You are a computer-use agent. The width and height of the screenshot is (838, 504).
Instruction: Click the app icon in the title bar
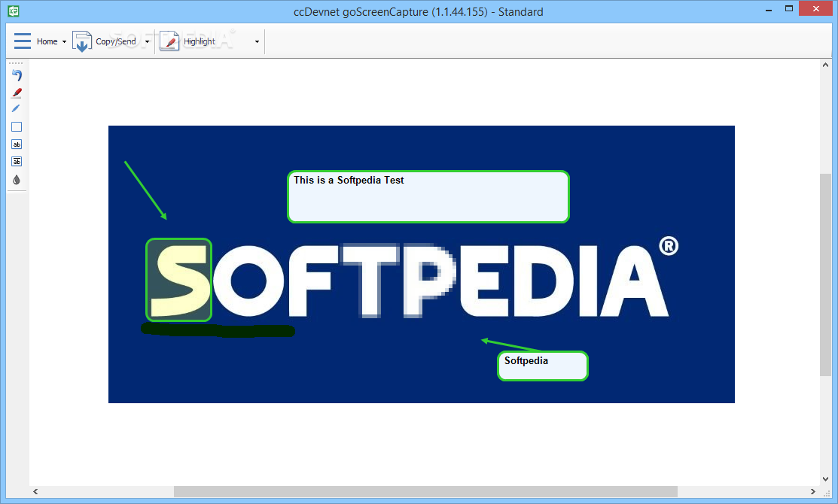tap(14, 11)
